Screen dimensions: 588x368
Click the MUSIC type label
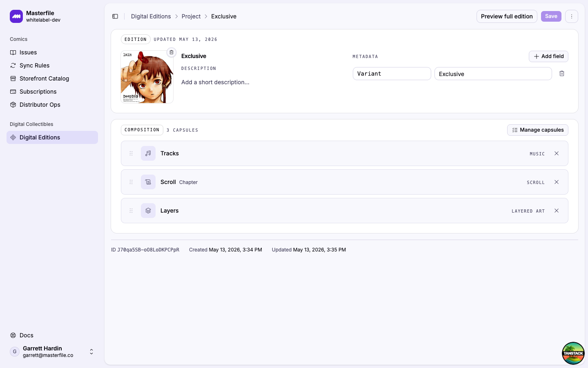(537, 154)
